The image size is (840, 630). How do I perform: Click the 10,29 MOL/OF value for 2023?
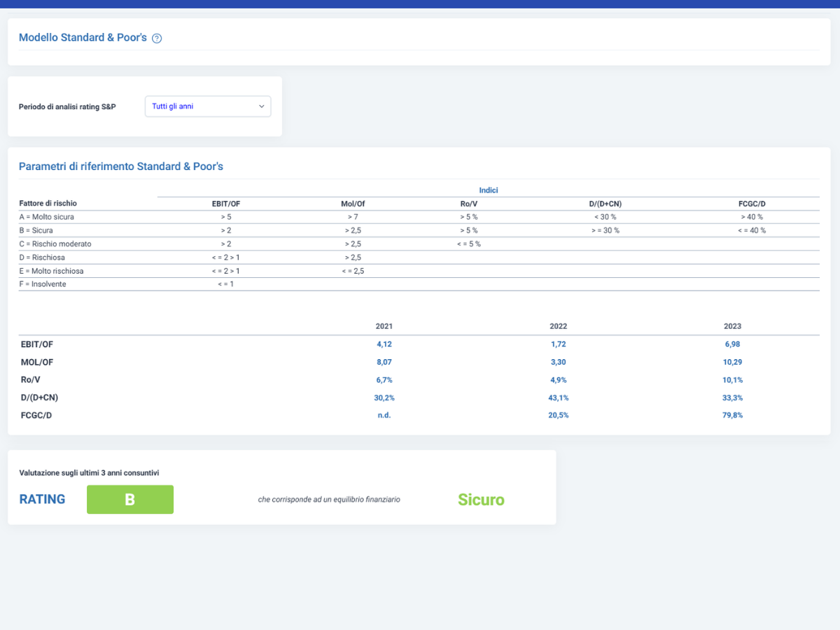coord(733,362)
